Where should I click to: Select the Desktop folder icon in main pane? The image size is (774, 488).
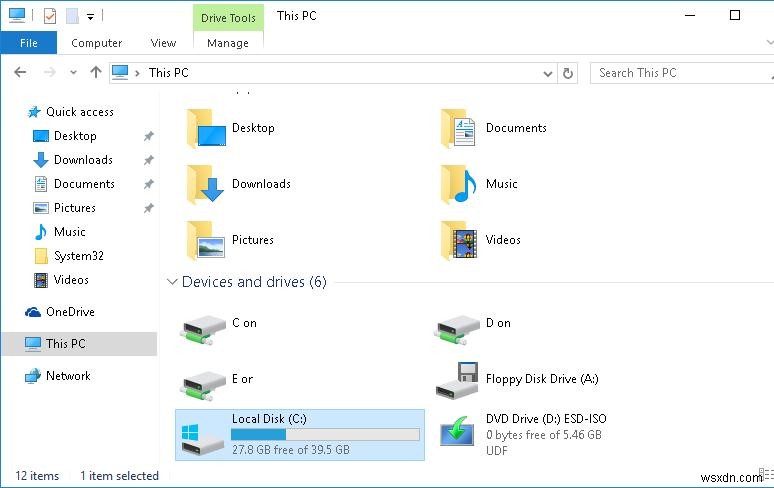coord(206,128)
